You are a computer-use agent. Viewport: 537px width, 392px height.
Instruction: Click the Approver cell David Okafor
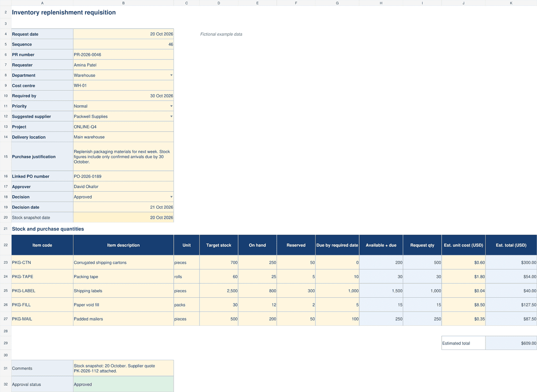click(x=124, y=186)
